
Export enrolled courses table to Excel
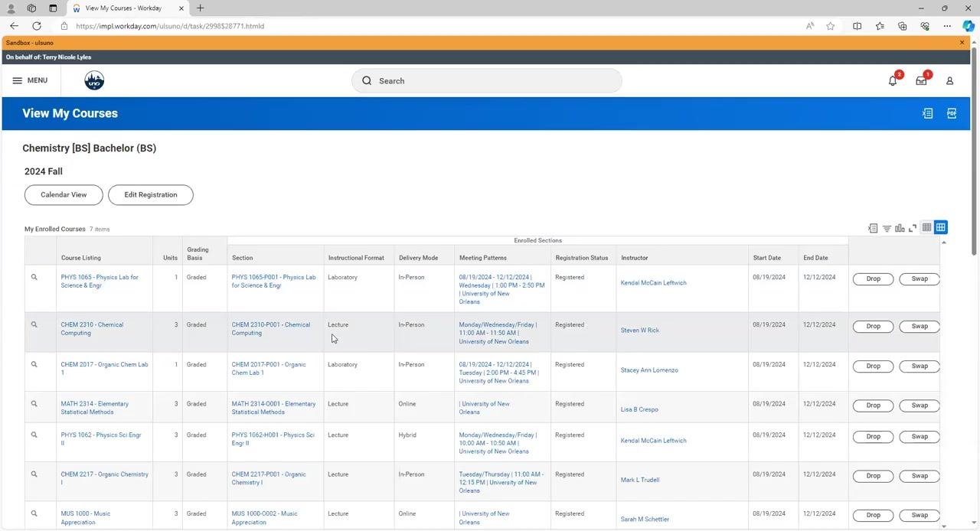coord(873,228)
